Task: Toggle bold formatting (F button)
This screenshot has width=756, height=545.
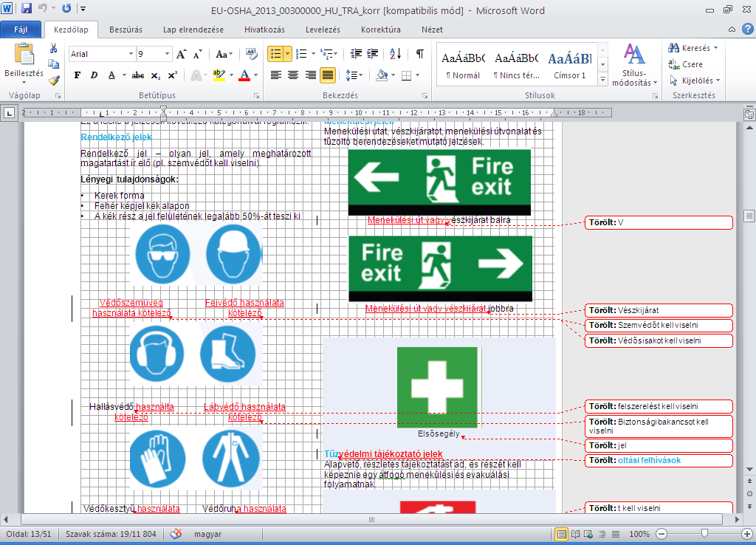Action: pyautogui.click(x=77, y=75)
